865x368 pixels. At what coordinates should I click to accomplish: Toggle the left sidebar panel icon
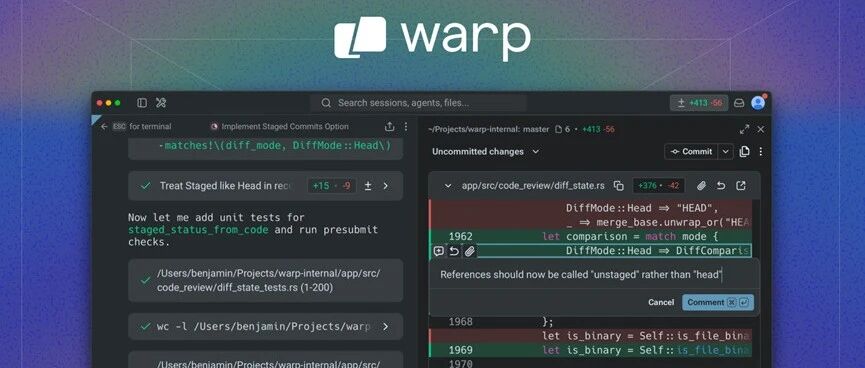pos(142,103)
